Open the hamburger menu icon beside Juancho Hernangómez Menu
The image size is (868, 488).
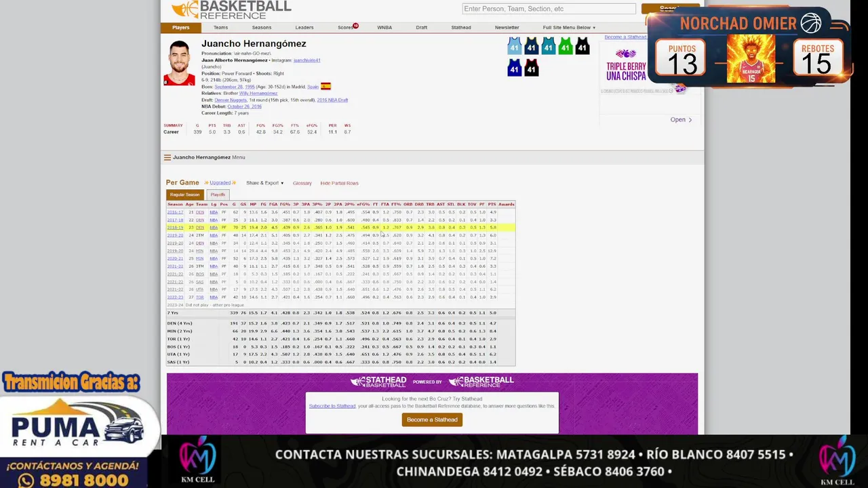click(167, 157)
